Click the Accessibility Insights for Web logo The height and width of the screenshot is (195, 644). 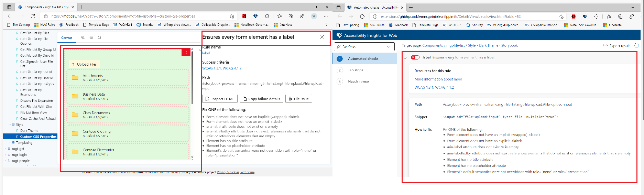[339, 35]
